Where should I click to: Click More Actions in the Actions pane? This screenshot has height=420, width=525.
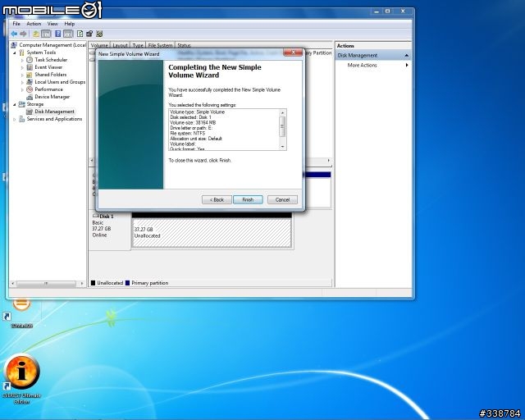[362, 65]
